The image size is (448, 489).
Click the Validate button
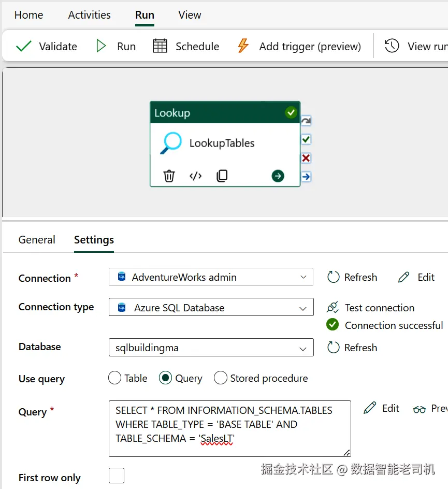click(x=47, y=47)
